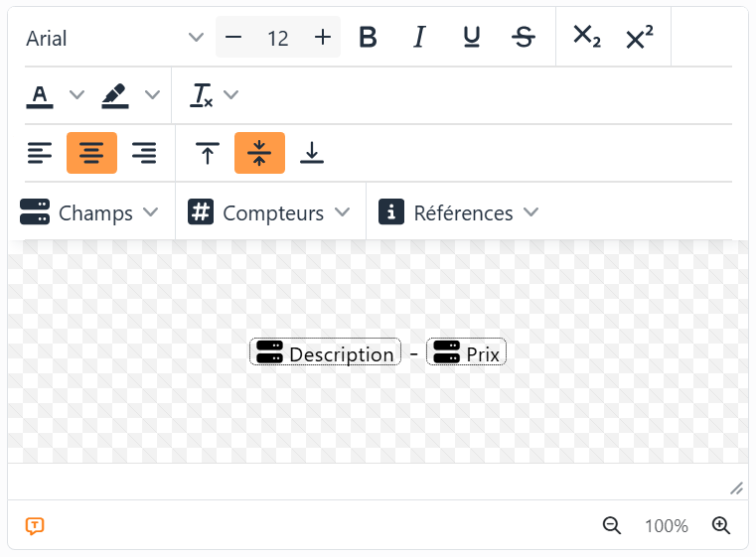Increase font size with plus button

pos(323,37)
